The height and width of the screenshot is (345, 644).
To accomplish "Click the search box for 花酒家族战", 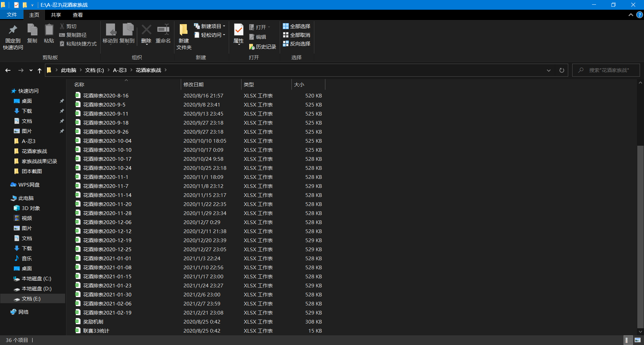I will (606, 70).
